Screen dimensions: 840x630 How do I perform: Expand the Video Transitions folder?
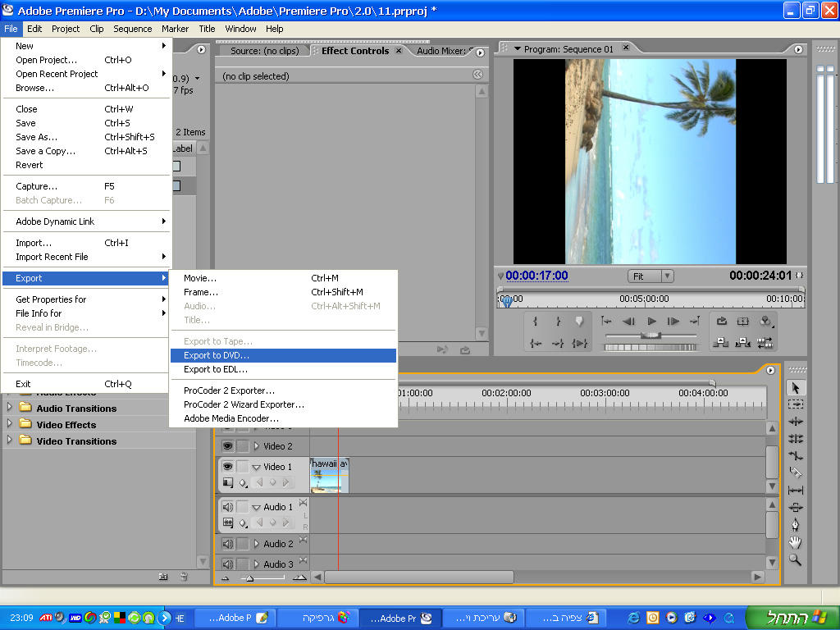(10, 441)
